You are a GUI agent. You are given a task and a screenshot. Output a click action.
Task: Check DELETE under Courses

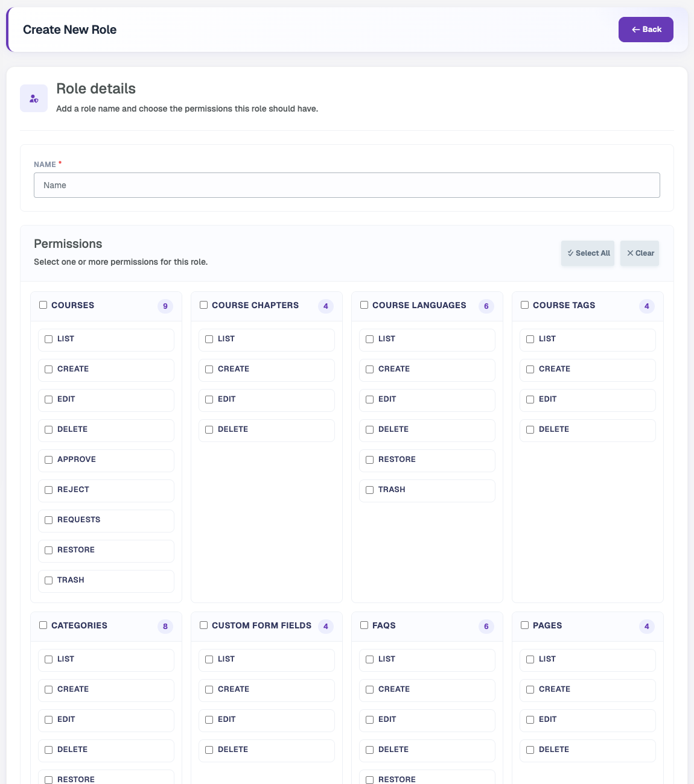(x=49, y=430)
